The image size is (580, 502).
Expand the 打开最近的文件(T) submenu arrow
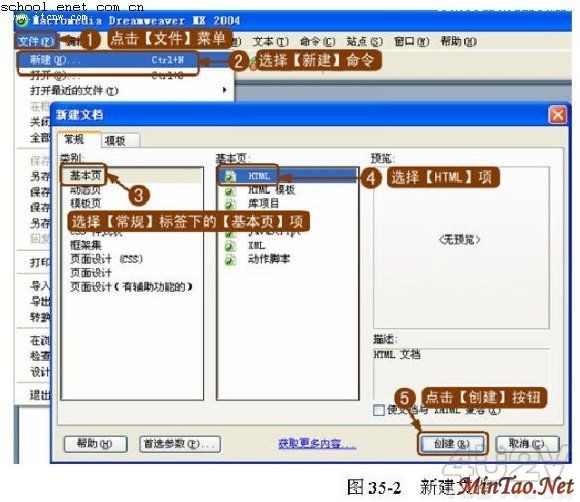(225, 90)
